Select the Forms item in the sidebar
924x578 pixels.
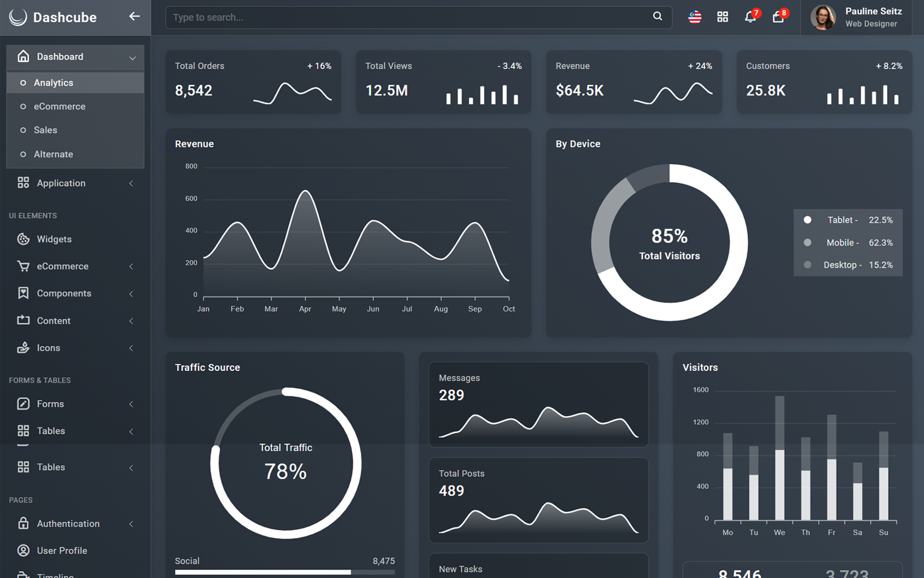pos(50,403)
